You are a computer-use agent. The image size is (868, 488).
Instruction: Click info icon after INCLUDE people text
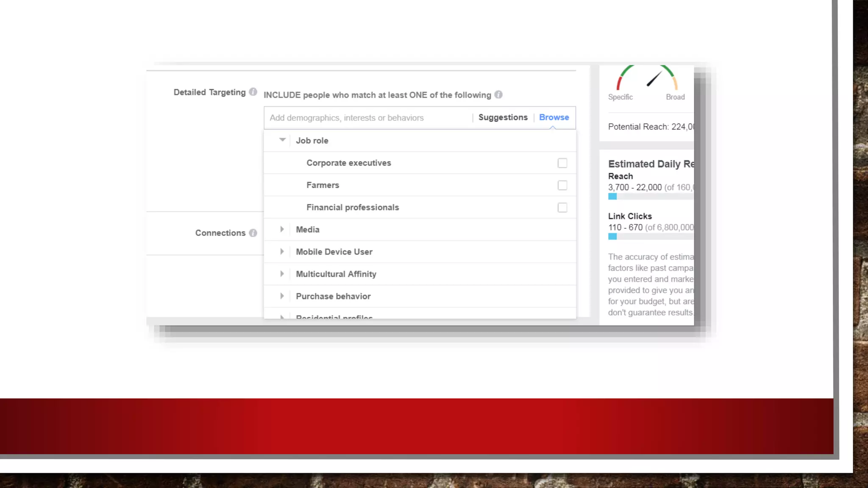coord(498,95)
